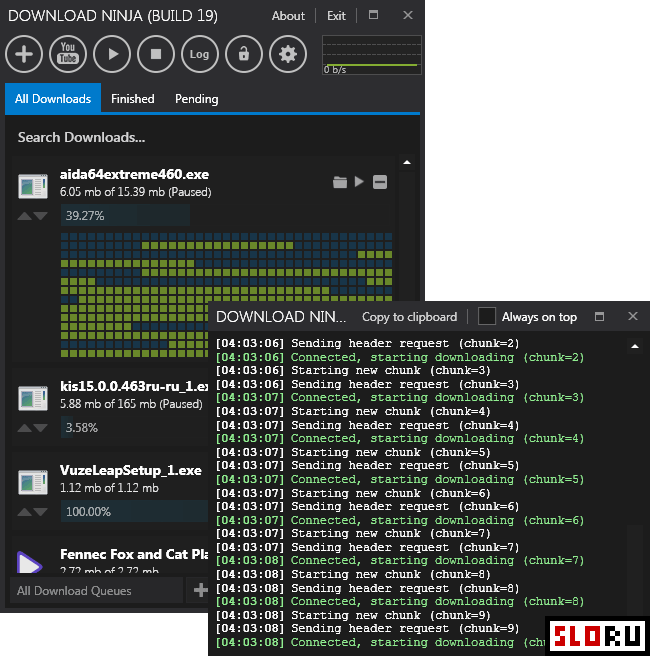
Task: Click the '6.05 mb of 15.39 mb (Paused)' status
Action: [x=136, y=192]
